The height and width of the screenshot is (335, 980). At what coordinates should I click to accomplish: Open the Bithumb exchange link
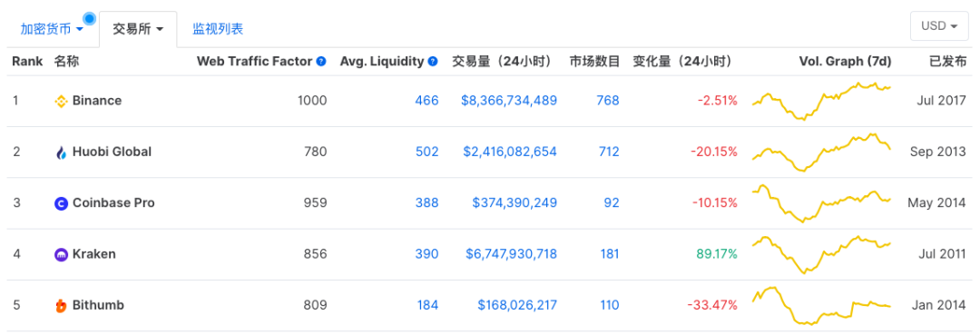98,306
